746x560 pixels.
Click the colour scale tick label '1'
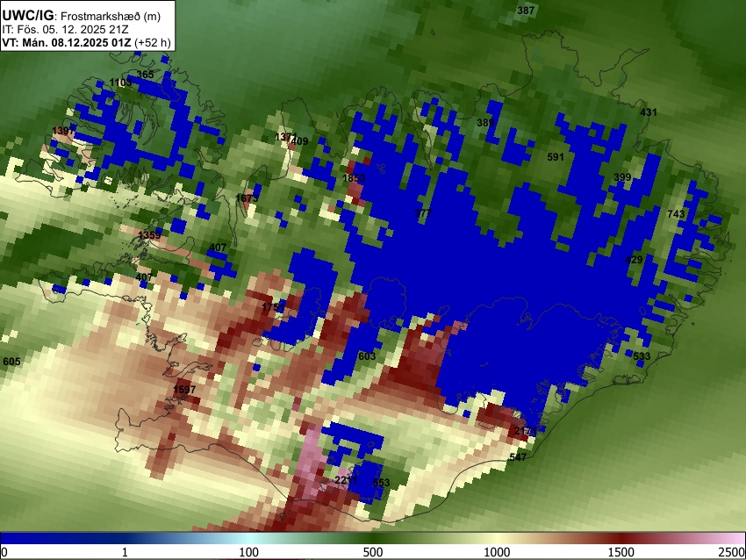125,552
